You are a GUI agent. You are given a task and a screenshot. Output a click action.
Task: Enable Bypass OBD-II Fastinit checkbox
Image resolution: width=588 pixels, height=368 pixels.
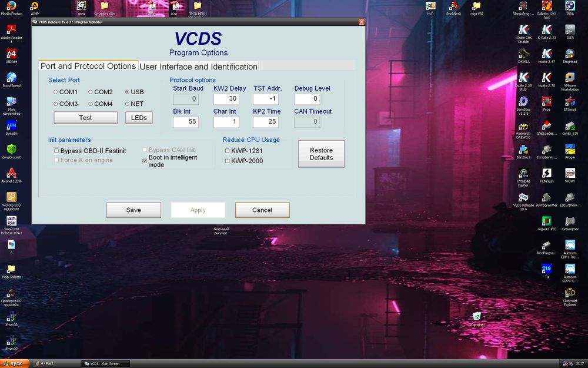tap(56, 151)
